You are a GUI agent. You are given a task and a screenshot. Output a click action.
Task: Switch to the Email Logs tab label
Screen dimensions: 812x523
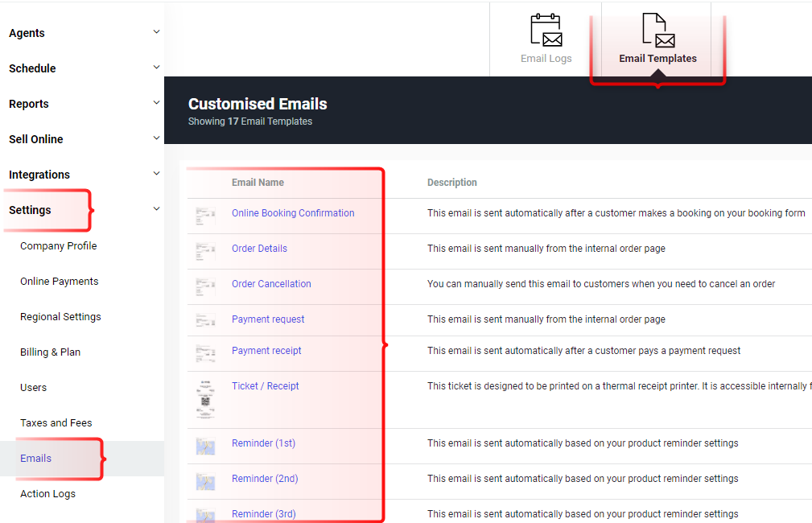click(x=546, y=59)
